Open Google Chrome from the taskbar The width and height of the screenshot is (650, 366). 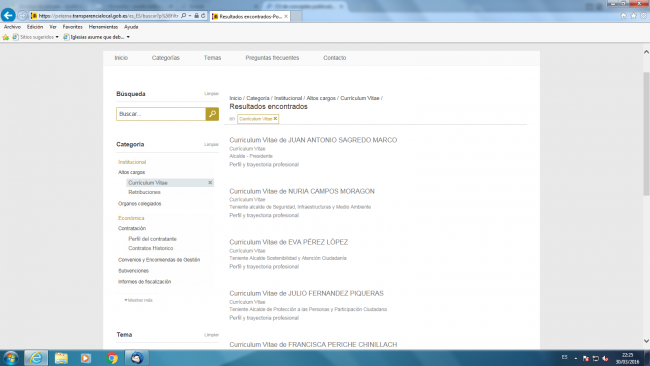coord(112,358)
